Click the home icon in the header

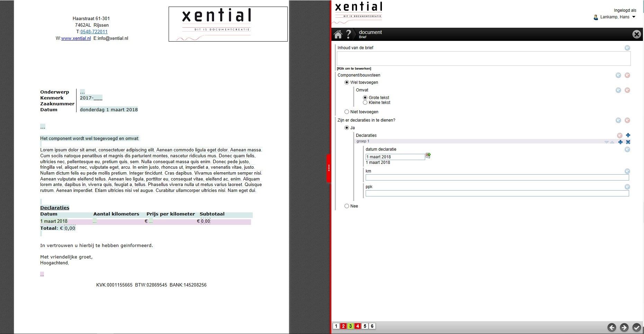pos(338,34)
